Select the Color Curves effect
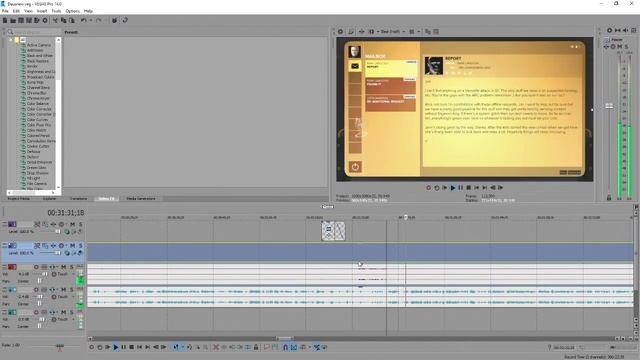Screen dimensions: 640x360 [x=37, y=120]
